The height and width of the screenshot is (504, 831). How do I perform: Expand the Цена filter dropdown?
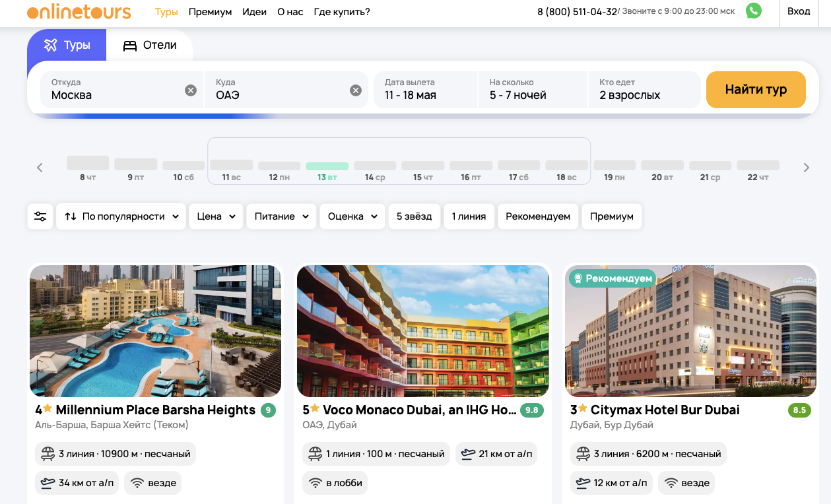216,216
